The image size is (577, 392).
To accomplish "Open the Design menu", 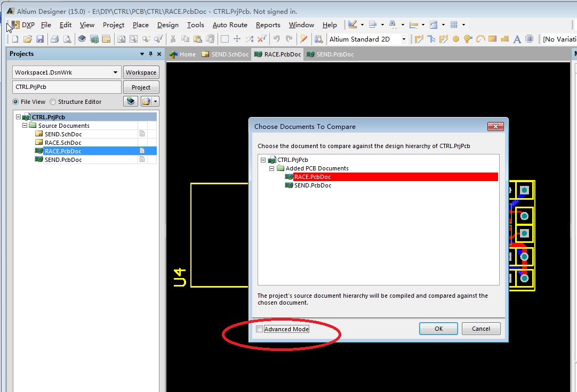I will click(x=168, y=24).
